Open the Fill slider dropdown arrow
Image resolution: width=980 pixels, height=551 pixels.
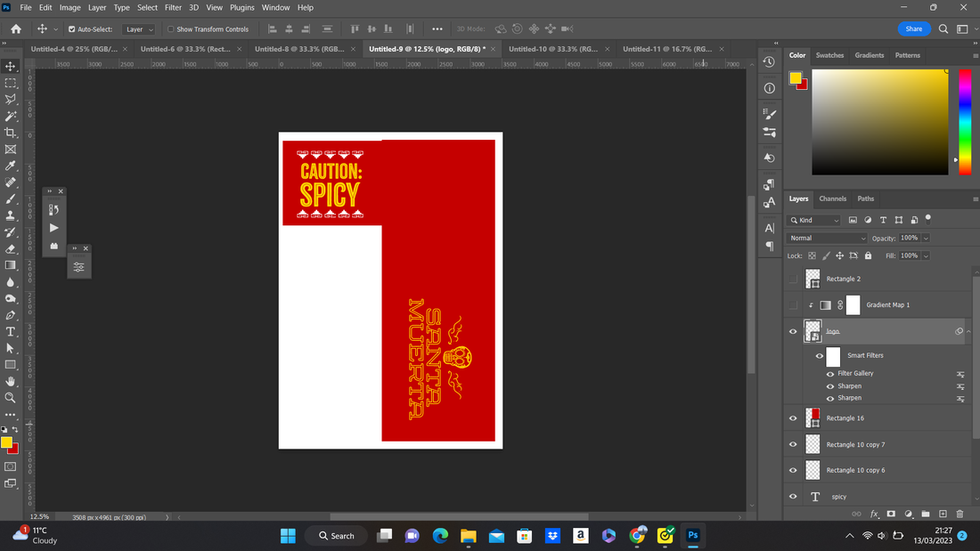(926, 255)
